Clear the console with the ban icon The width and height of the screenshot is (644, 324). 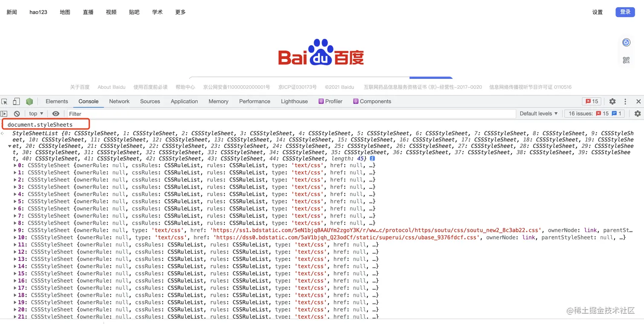coord(17,114)
